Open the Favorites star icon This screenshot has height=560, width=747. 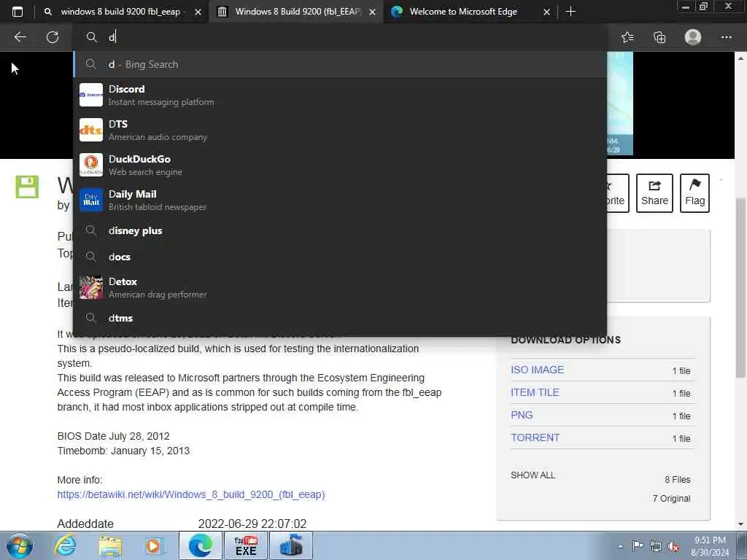(x=627, y=37)
